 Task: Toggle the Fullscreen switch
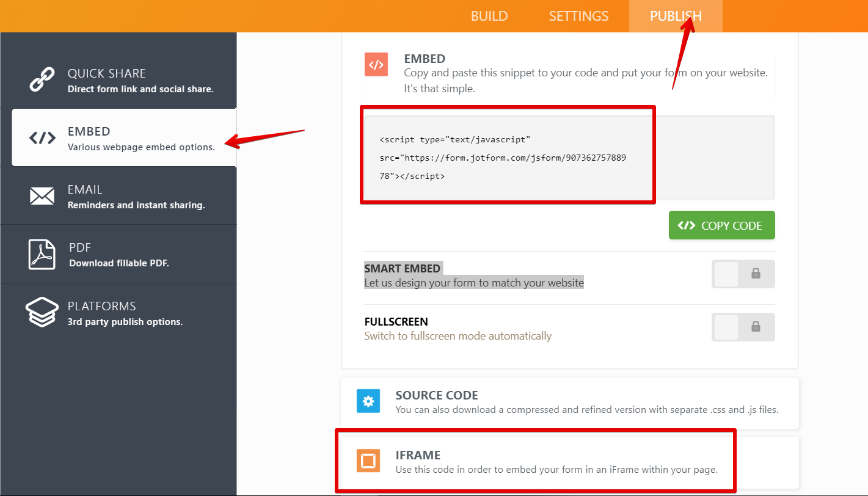(x=743, y=327)
